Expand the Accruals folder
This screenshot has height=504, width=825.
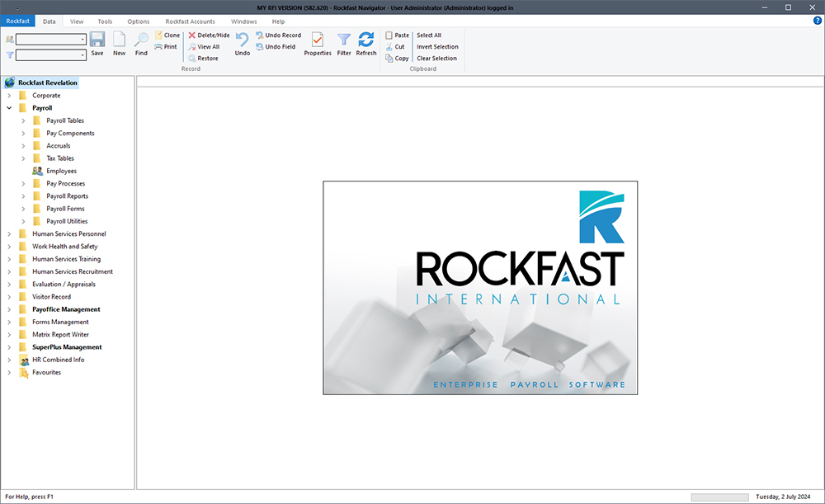(23, 146)
